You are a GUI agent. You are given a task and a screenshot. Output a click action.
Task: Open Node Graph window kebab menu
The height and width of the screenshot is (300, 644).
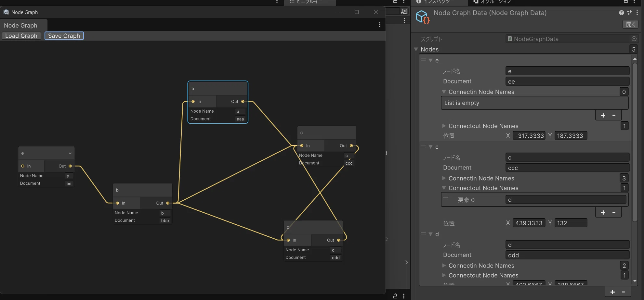379,25
